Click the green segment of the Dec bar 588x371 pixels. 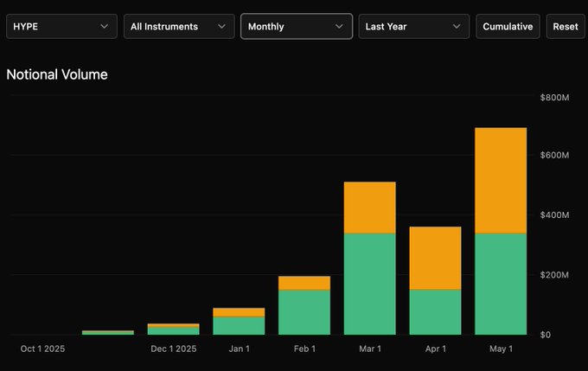tap(174, 331)
